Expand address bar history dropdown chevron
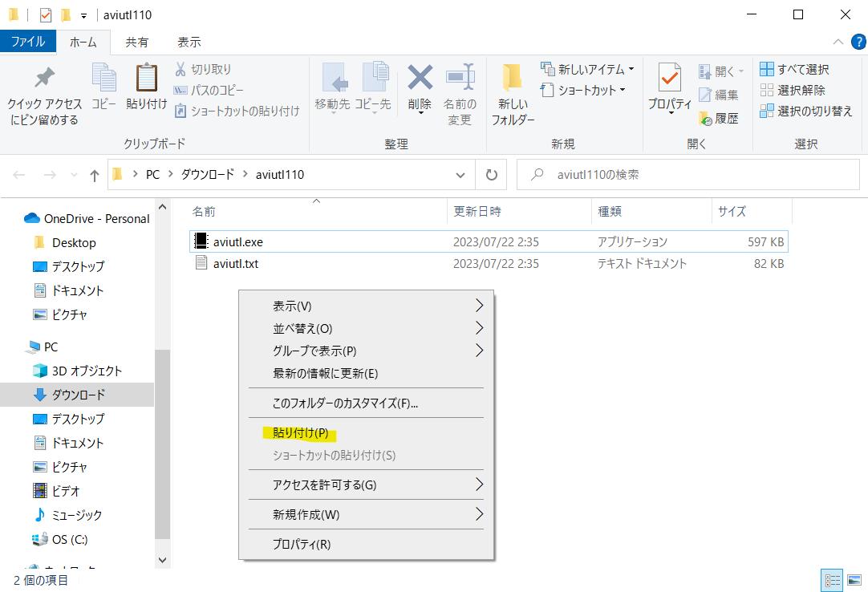 pyautogui.click(x=460, y=175)
